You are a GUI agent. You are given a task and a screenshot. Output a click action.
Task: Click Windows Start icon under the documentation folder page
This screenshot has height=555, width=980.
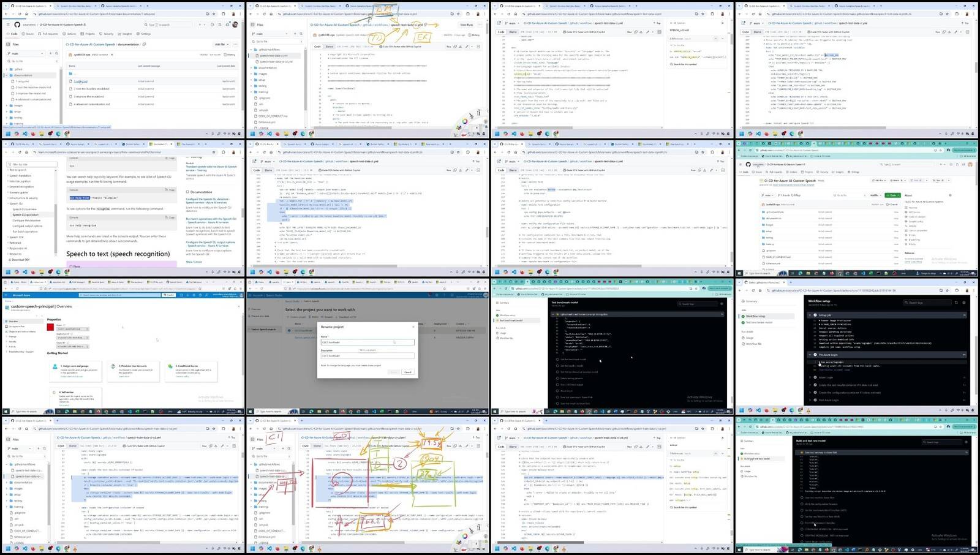[8, 134]
